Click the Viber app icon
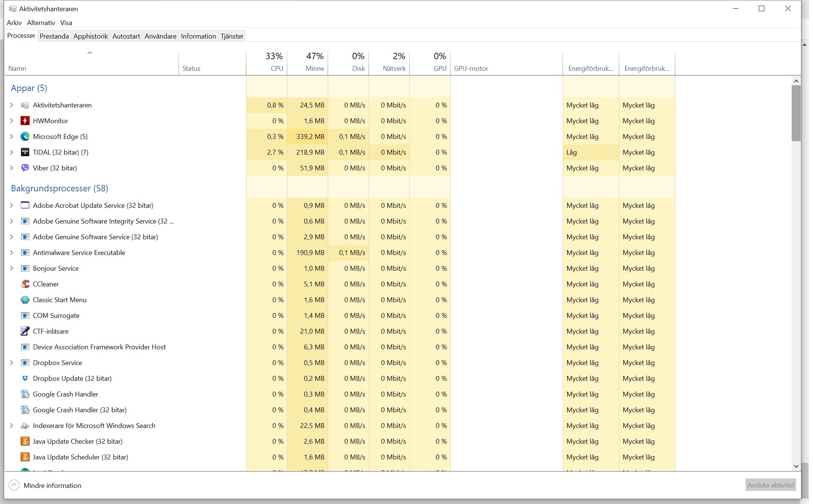Screen dimensions: 813x504 pyautogui.click(x=25, y=168)
